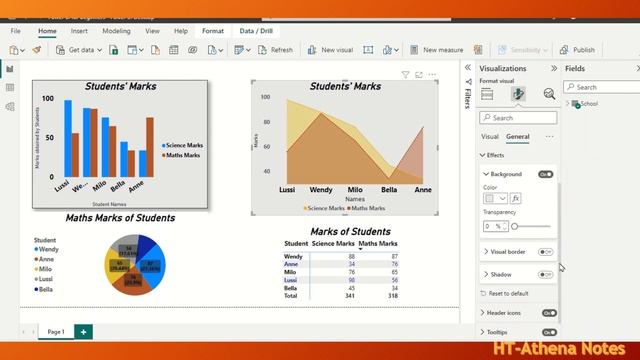This screenshot has height=360, width=640.
Task: Open the Data / Drill ribbon tab
Action: click(256, 31)
